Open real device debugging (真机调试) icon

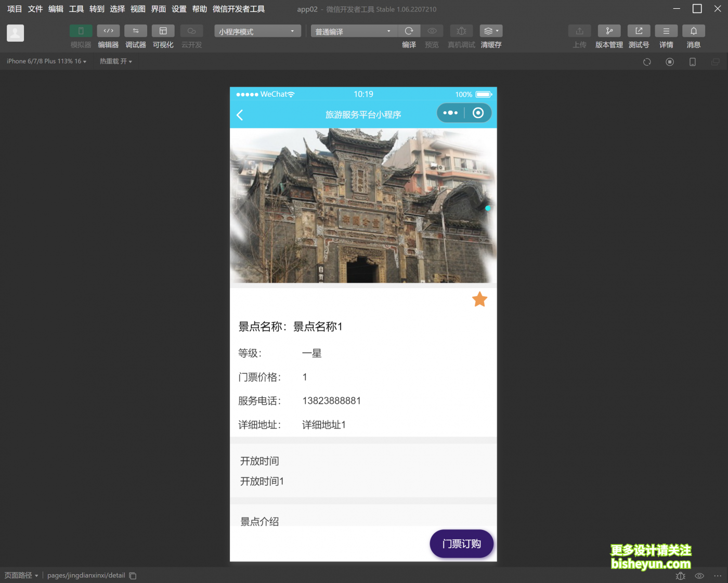click(x=461, y=31)
